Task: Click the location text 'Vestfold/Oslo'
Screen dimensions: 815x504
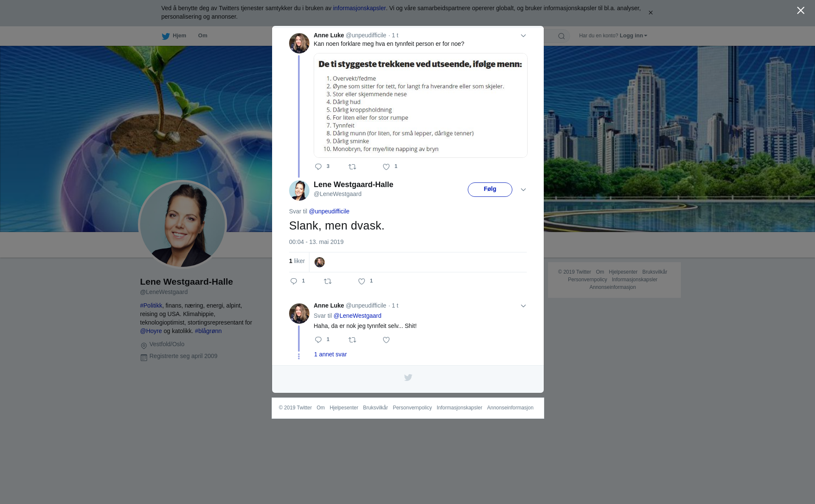Action: (x=167, y=344)
